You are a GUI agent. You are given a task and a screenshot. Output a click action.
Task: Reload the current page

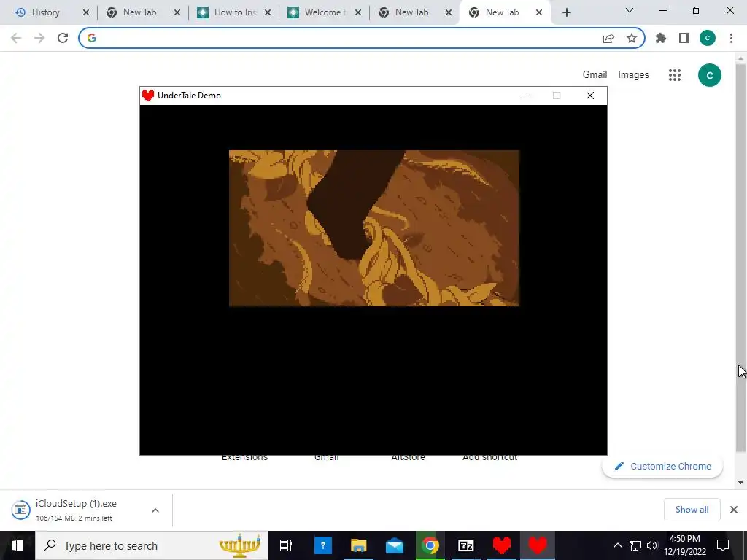pos(63,38)
